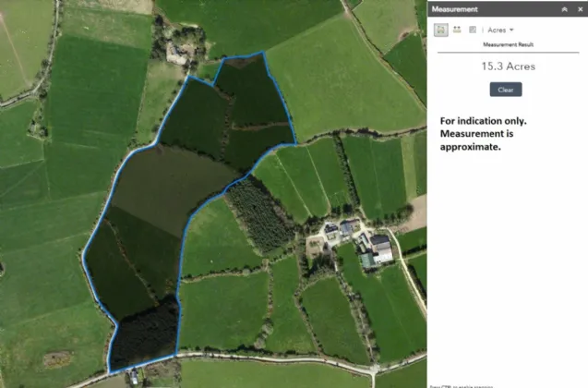588x388 pixels.
Task: Select the location coordinates tool
Action: (473, 30)
